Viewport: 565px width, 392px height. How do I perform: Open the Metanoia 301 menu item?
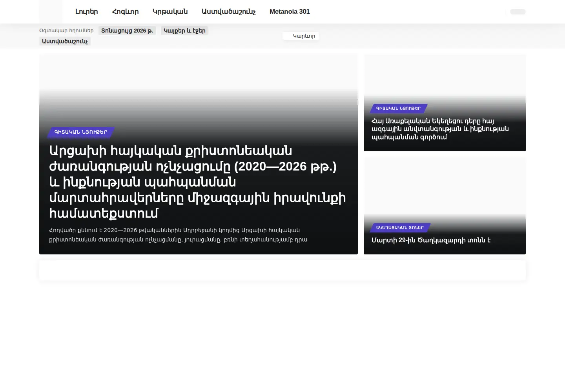290,12
